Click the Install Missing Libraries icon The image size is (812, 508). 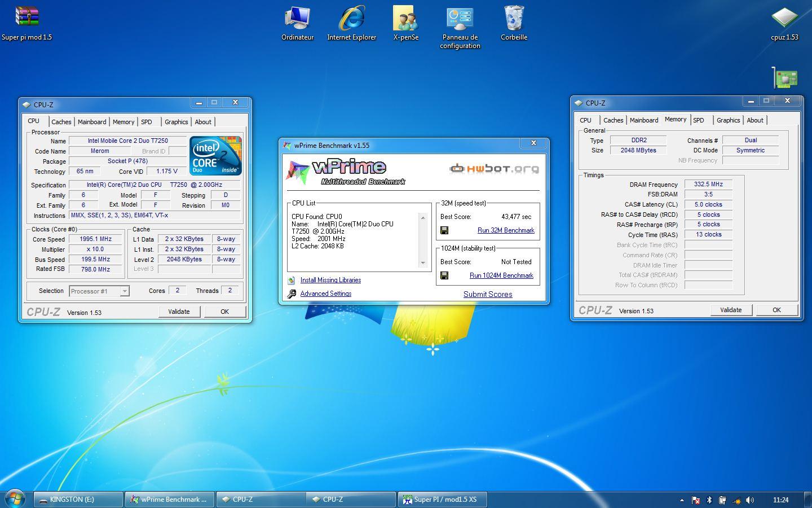click(292, 280)
